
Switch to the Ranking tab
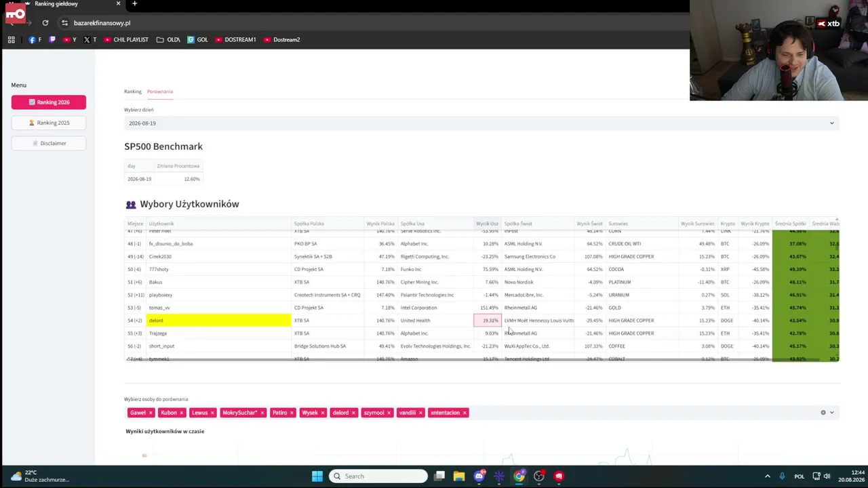point(133,91)
